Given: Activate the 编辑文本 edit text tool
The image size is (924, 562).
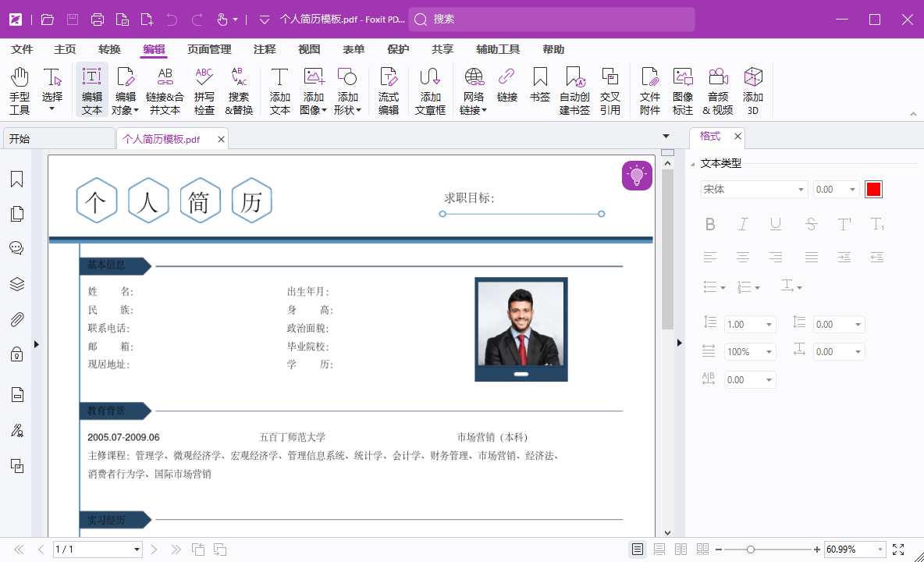Looking at the screenshot, I should (x=91, y=90).
